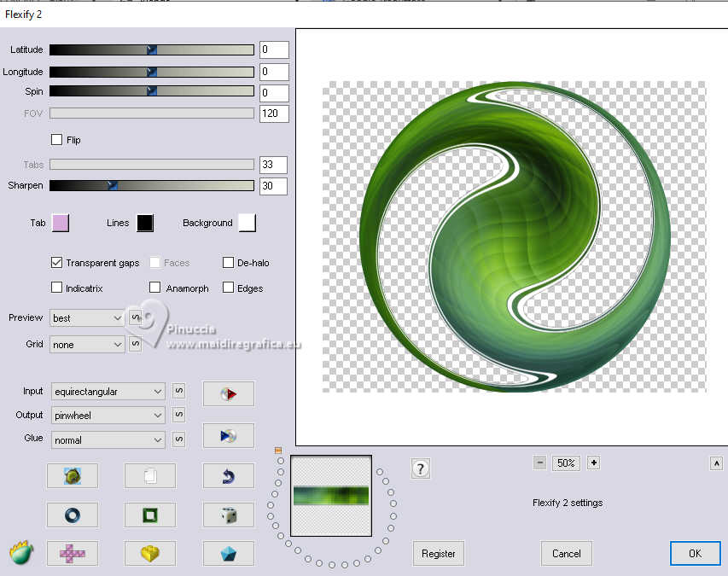
Task: Toggle the De-halo checkbox
Action: click(x=228, y=263)
